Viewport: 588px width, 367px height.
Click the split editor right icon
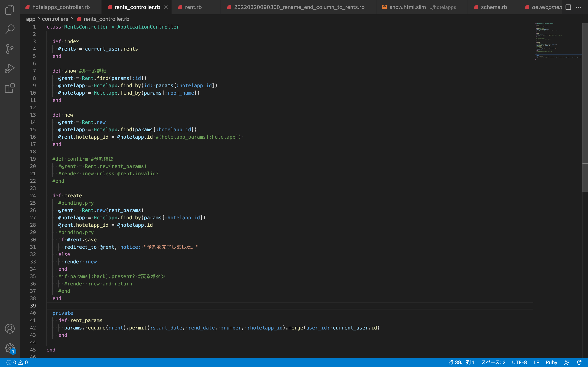(568, 7)
